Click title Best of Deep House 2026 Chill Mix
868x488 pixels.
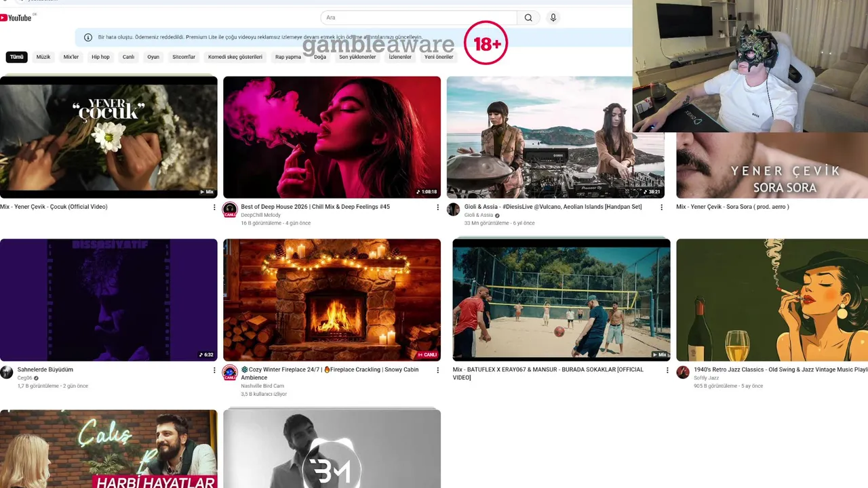tap(315, 207)
